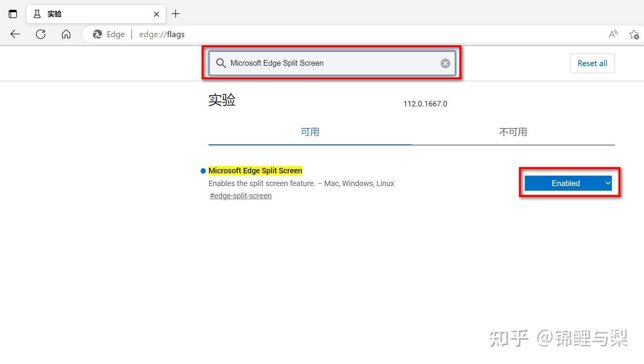This screenshot has width=644, height=364.
Task: Click the search magnifier icon in flags search
Action: pyautogui.click(x=221, y=63)
